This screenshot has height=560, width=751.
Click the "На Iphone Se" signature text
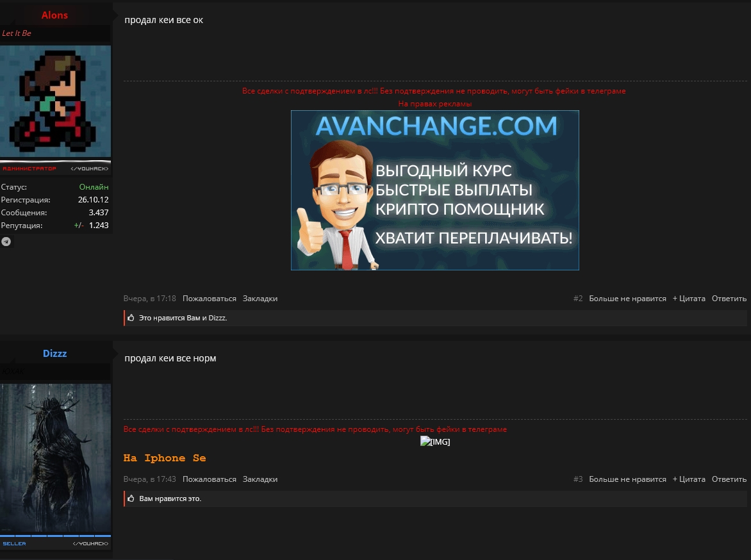click(165, 458)
